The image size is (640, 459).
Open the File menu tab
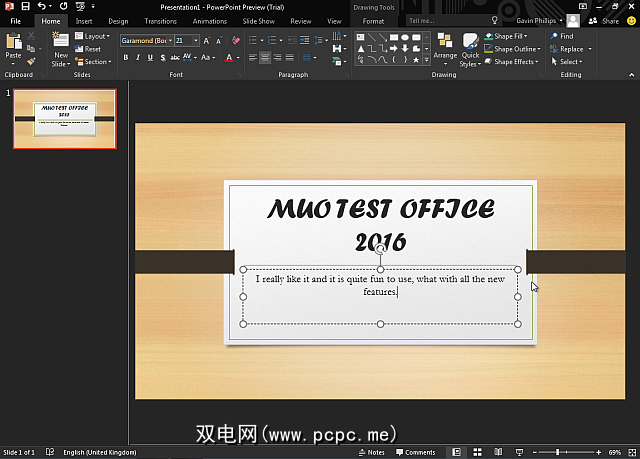tap(16, 20)
